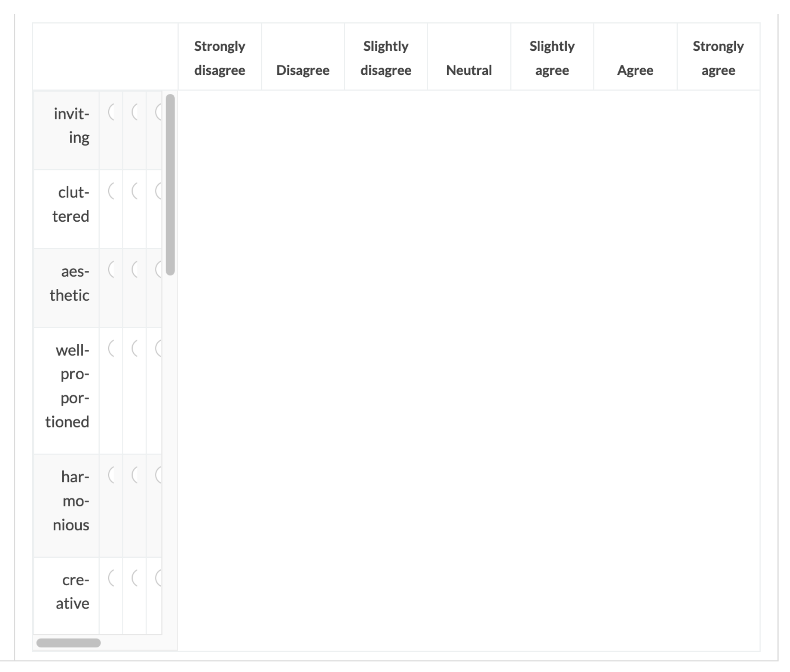Screen dimensions: 790x672
Task: Select first radio button in harmonious row
Action: [x=111, y=475]
